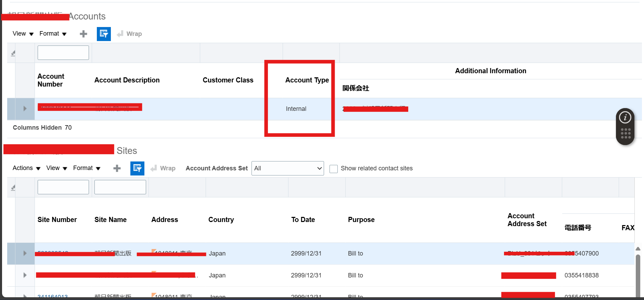Focus Account Number filter field
644x300 pixels.
tap(63, 53)
